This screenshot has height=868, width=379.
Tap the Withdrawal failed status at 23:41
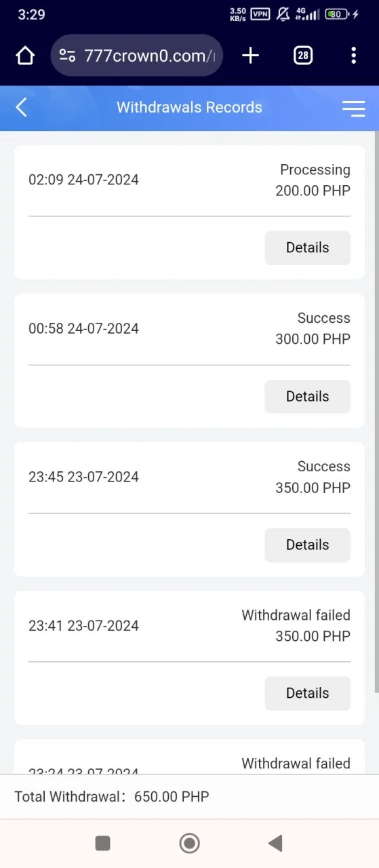296,615
